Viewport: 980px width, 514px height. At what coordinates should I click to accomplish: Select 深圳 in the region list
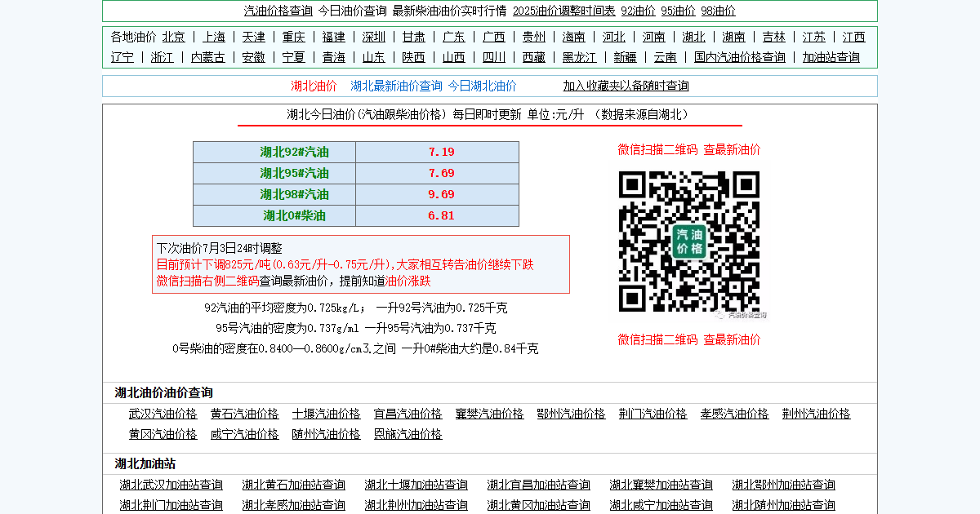(x=374, y=37)
